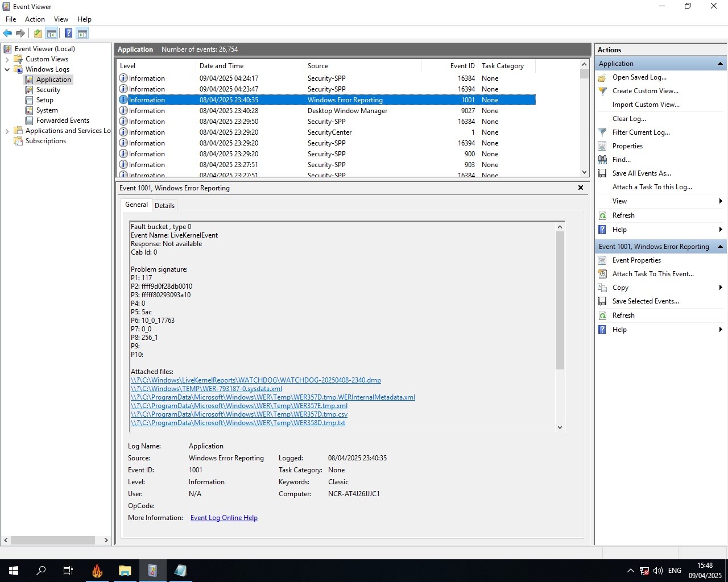
Task: Open the WER357D.tmp.WERInternalMetadata.xml link
Action: (273, 397)
